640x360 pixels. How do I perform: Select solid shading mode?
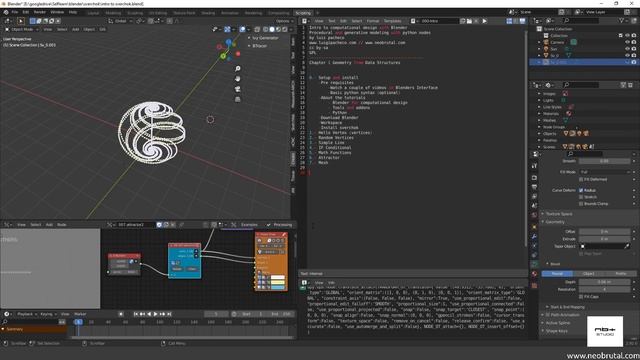coord(272,29)
